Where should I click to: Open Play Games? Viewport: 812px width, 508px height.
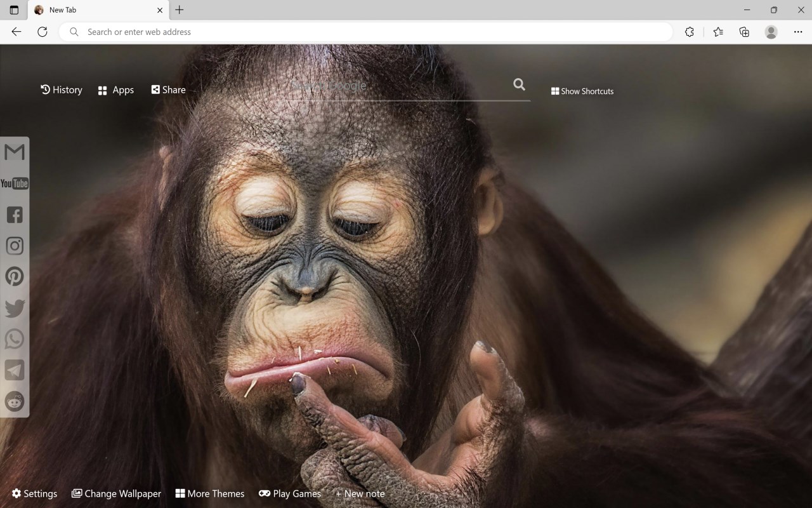click(290, 493)
